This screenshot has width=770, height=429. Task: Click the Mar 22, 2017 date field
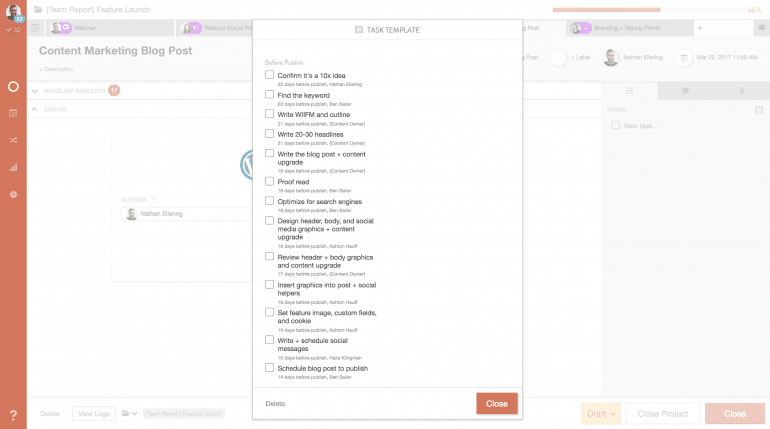tap(727, 57)
